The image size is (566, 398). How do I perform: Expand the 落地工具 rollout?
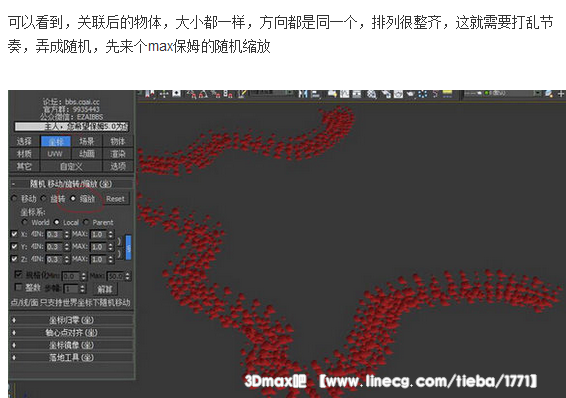click(x=71, y=357)
